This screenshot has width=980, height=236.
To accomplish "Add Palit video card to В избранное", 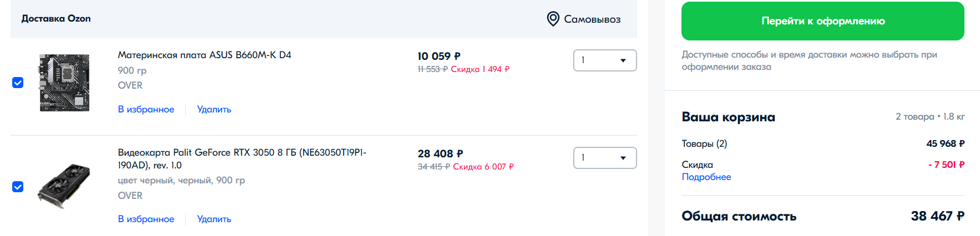I will click(x=146, y=219).
